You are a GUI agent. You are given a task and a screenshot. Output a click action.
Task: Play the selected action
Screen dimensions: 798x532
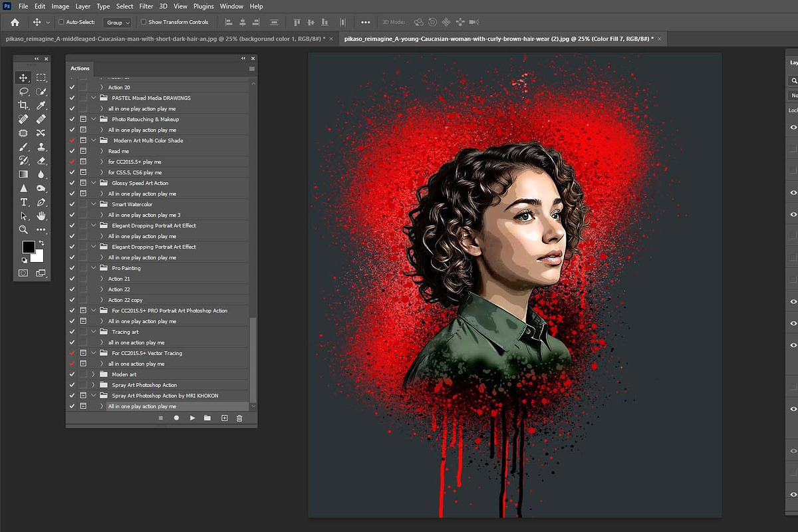(192, 418)
